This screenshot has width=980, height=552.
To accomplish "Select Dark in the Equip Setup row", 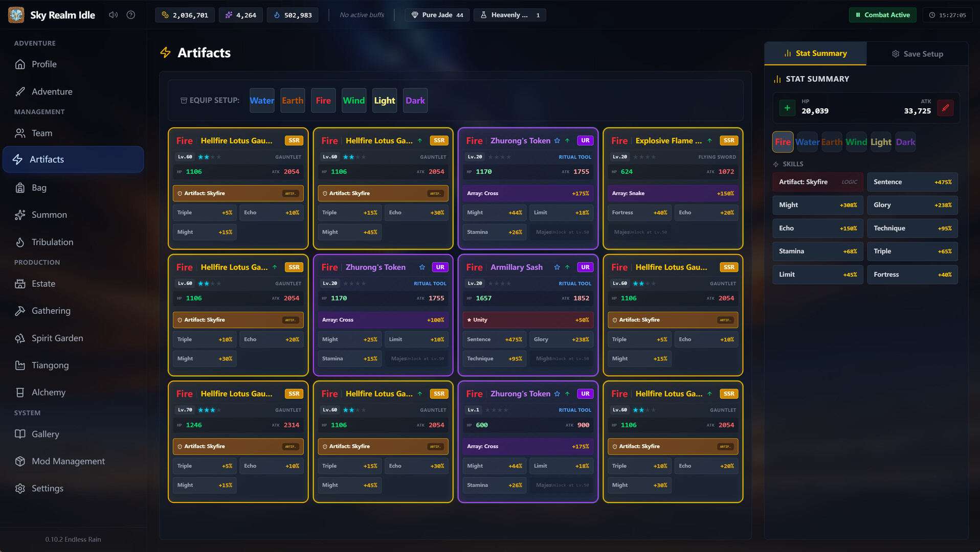I will coord(415,100).
